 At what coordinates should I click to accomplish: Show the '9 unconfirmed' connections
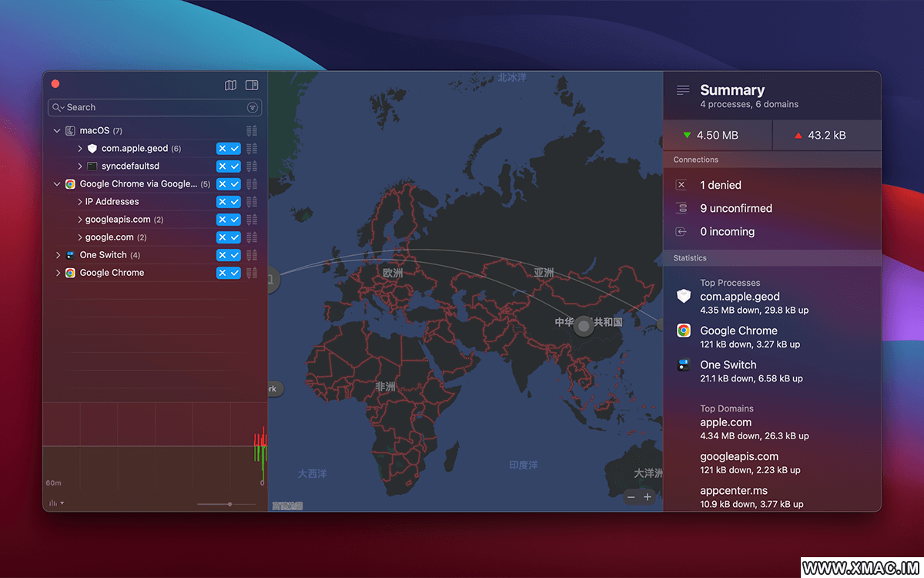(736, 208)
